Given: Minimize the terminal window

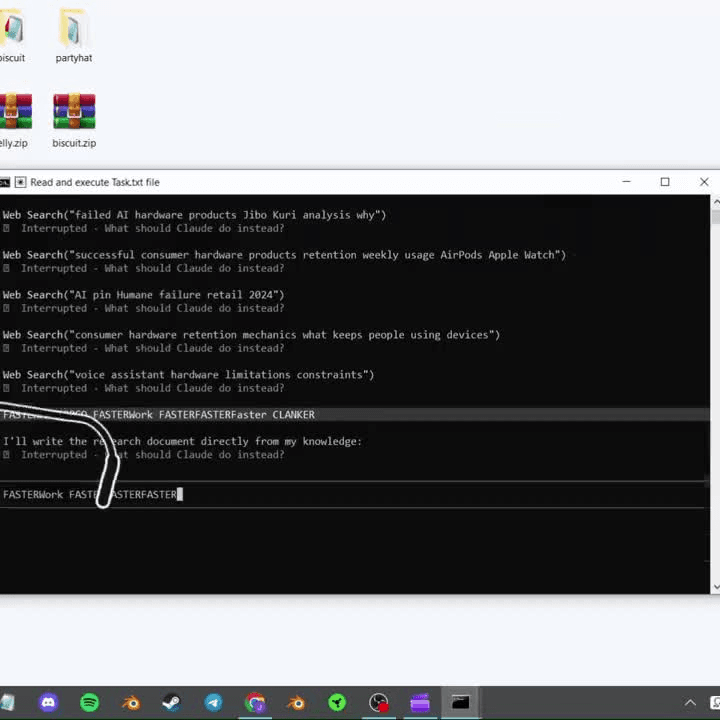Looking at the screenshot, I should coord(626,182).
